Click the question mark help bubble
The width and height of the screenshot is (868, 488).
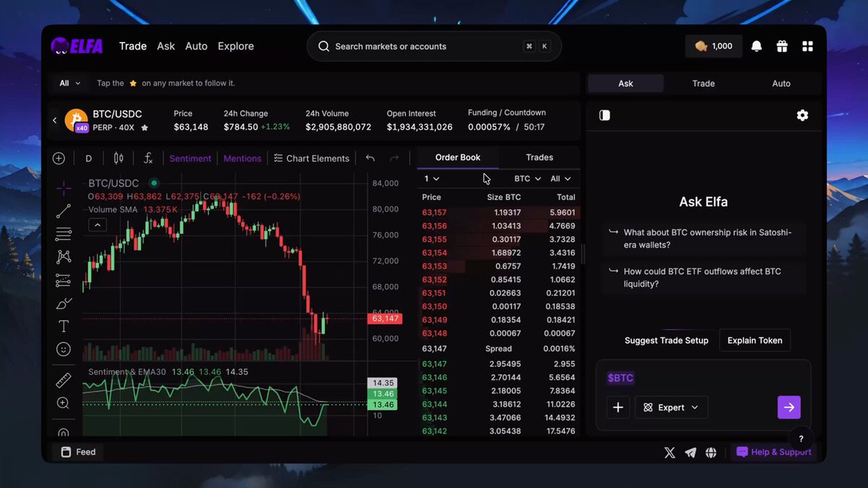click(801, 439)
